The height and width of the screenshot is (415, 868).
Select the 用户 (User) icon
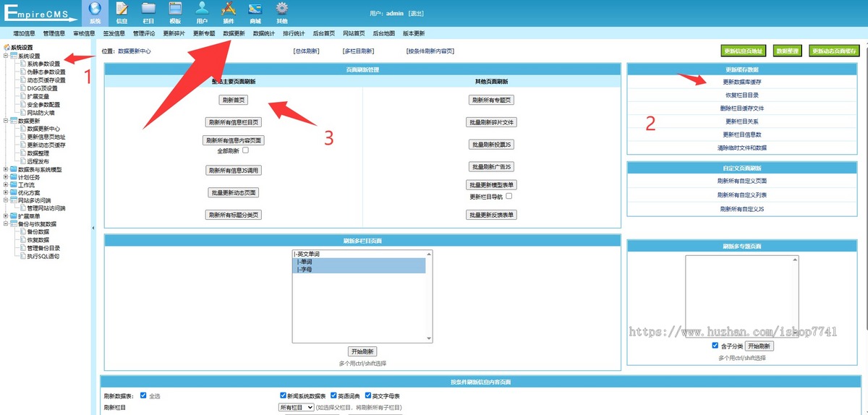pos(202,9)
